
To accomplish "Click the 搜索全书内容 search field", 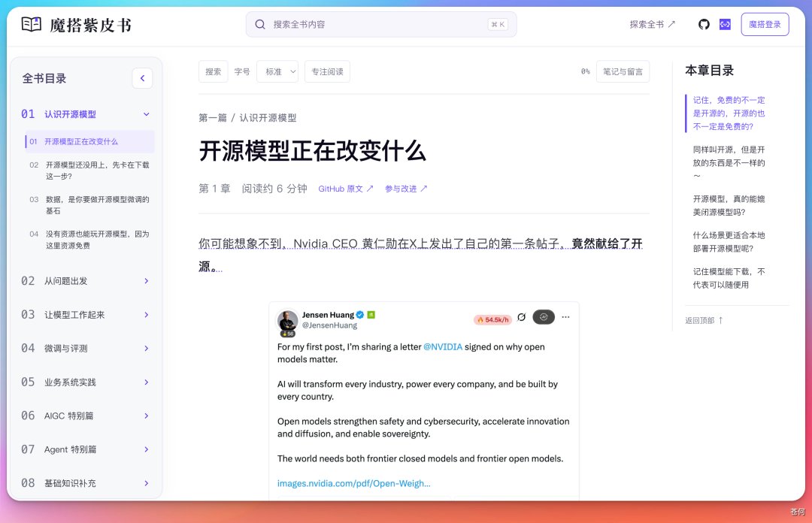I will [381, 24].
